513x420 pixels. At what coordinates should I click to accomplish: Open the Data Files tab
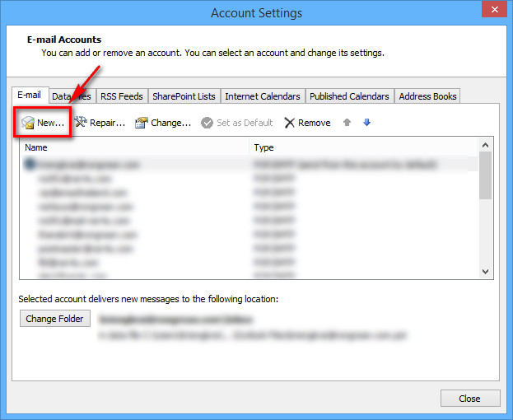pos(72,96)
